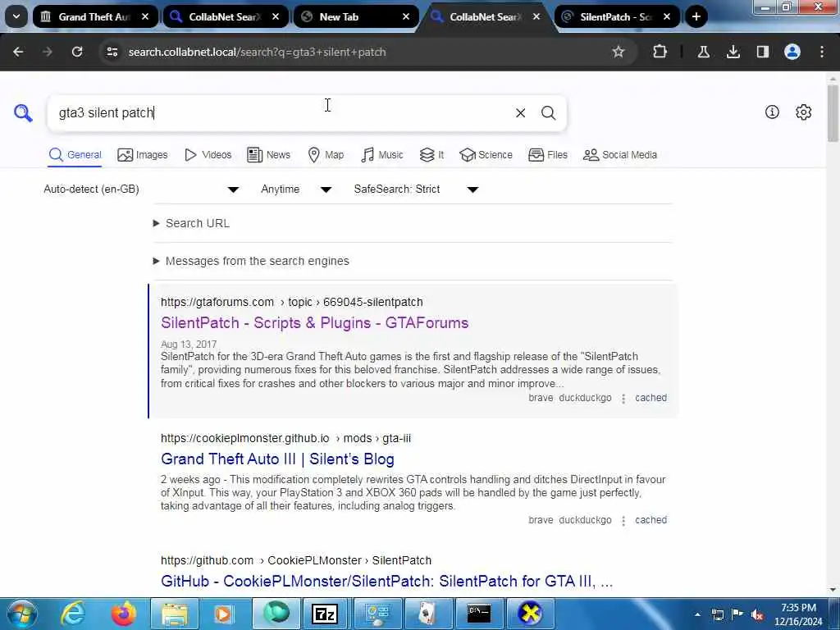Open the SafeSearch: Strict dropdown
This screenshot has width=840, height=630.
[x=416, y=189]
